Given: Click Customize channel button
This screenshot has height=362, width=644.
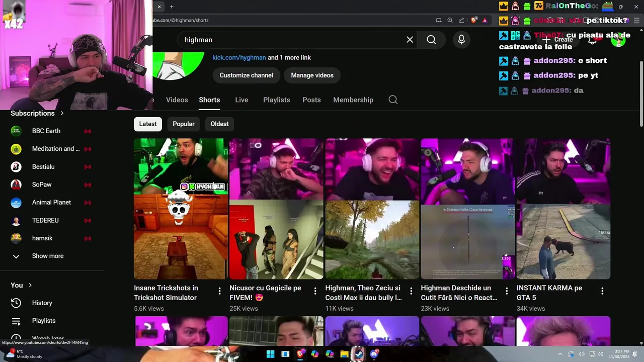Looking at the screenshot, I should point(246,75).
